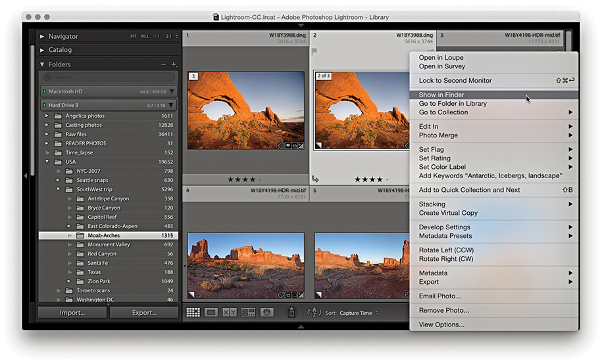Click minus icon in Folders panel header
Viewport: 602px width, 364px height.
(x=164, y=64)
